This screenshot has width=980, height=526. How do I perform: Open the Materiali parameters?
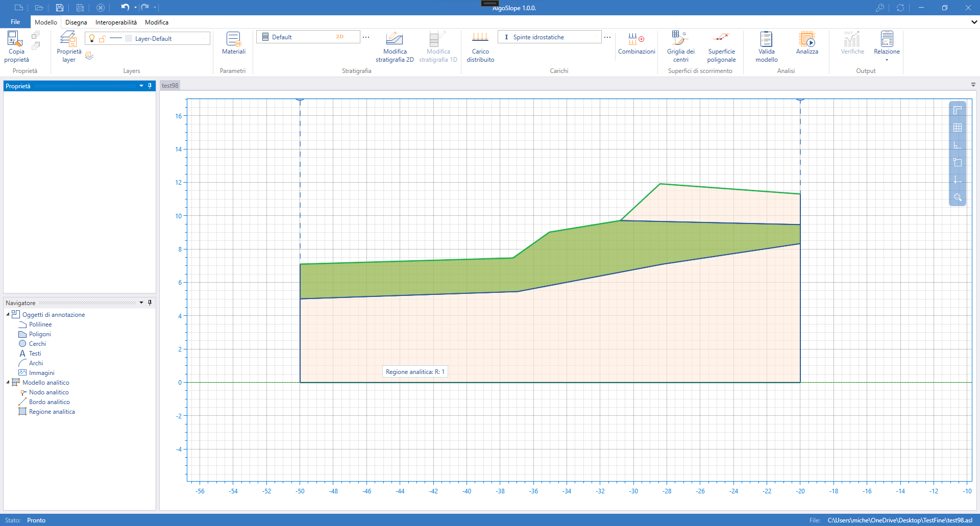(234, 43)
